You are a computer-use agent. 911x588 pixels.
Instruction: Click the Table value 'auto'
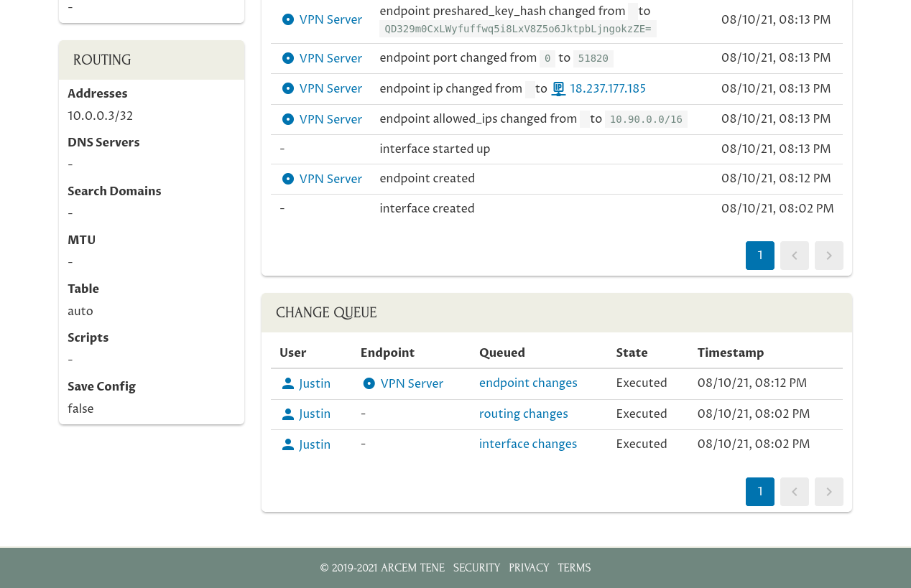[80, 312]
